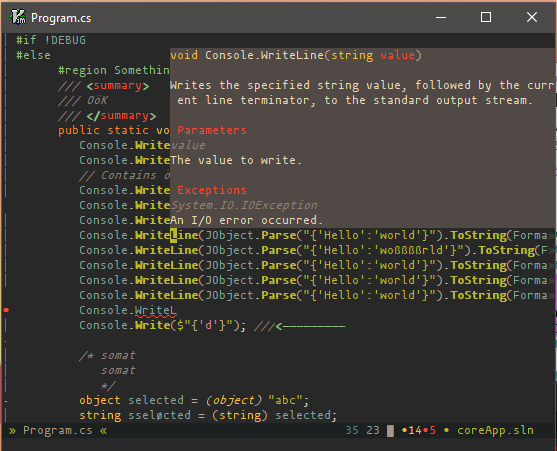Click the error count 5 in status line
The height and width of the screenshot is (451, 557).
[432, 431]
